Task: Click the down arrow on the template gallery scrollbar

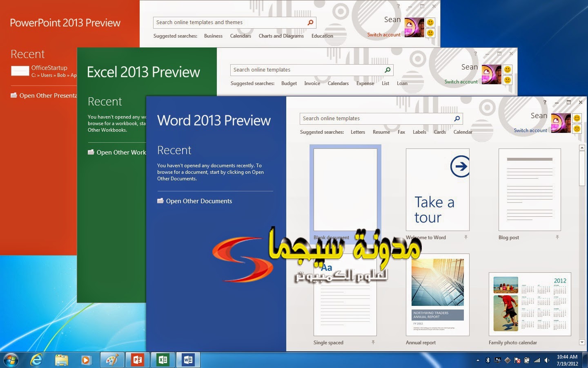Action: 582,342
